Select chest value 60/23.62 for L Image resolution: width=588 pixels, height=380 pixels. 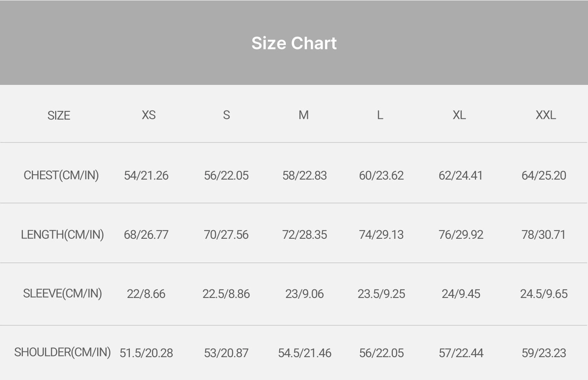pyautogui.click(x=381, y=176)
